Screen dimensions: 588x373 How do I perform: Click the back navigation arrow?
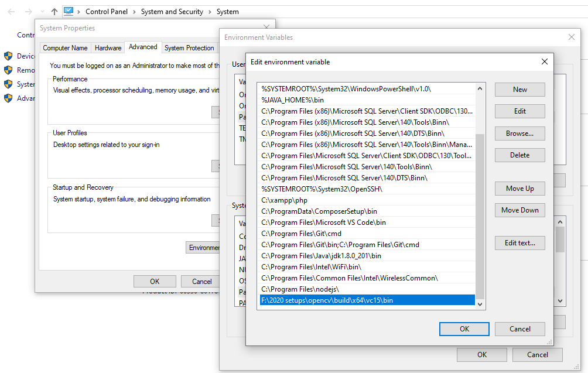pos(10,11)
